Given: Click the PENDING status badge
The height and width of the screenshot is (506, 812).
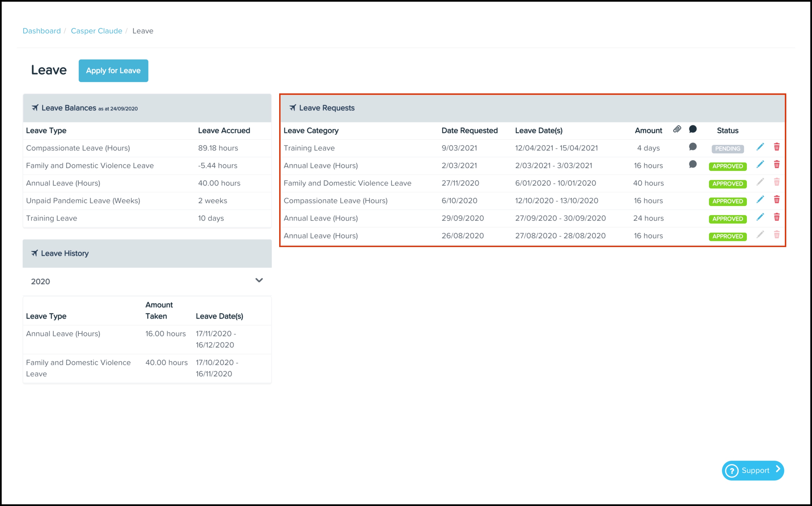Looking at the screenshot, I should point(727,149).
